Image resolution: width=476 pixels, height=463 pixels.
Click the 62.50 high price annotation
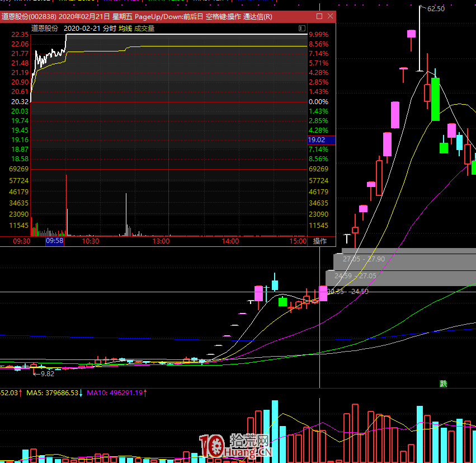[x=436, y=8]
